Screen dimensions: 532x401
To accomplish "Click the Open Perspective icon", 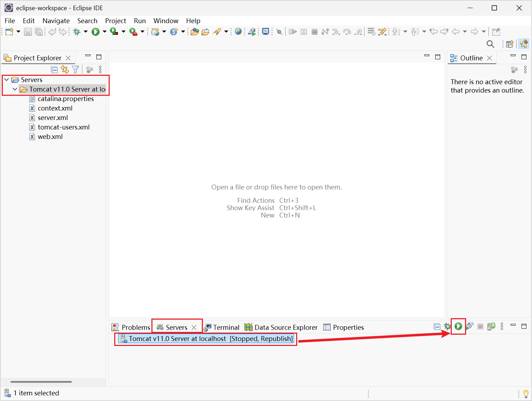I will coord(510,44).
